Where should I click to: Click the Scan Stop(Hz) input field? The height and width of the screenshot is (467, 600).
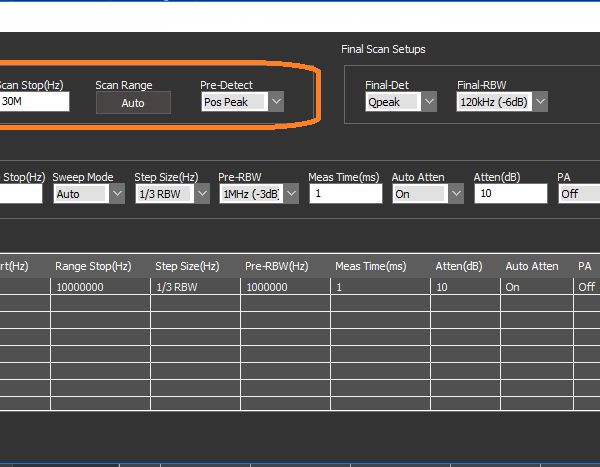tap(34, 102)
